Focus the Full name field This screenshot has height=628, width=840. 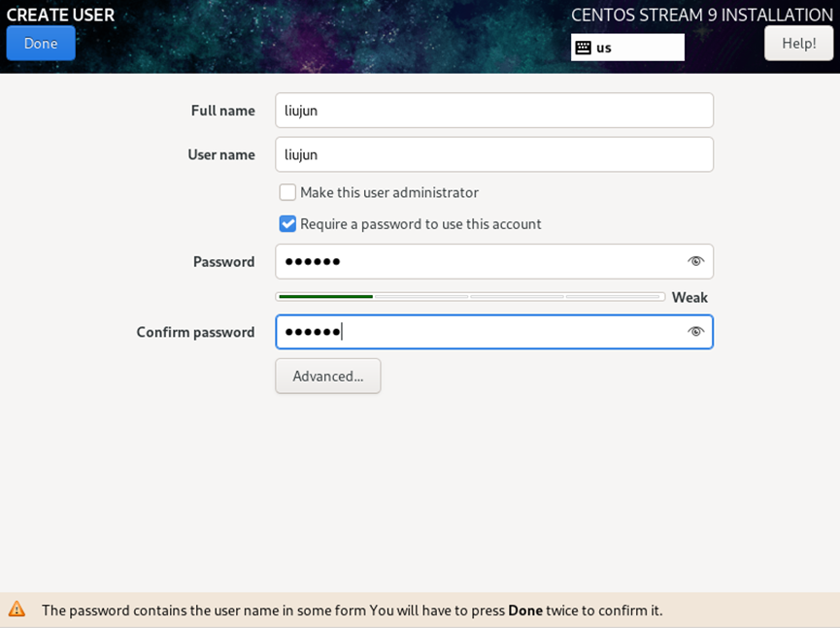tap(493, 111)
